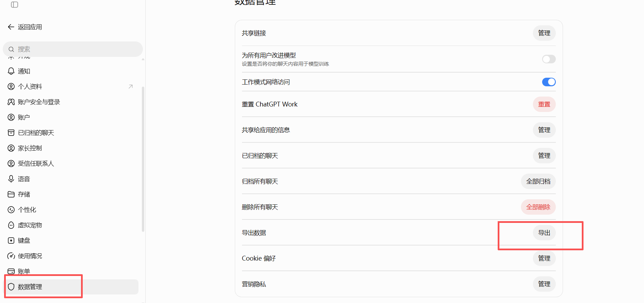Click the icon beside 个性化
Viewport: 644px width, 303px height.
click(x=11, y=210)
